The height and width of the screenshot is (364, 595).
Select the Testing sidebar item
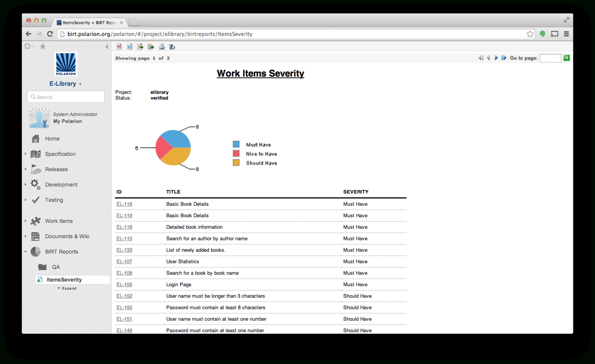pyautogui.click(x=53, y=200)
